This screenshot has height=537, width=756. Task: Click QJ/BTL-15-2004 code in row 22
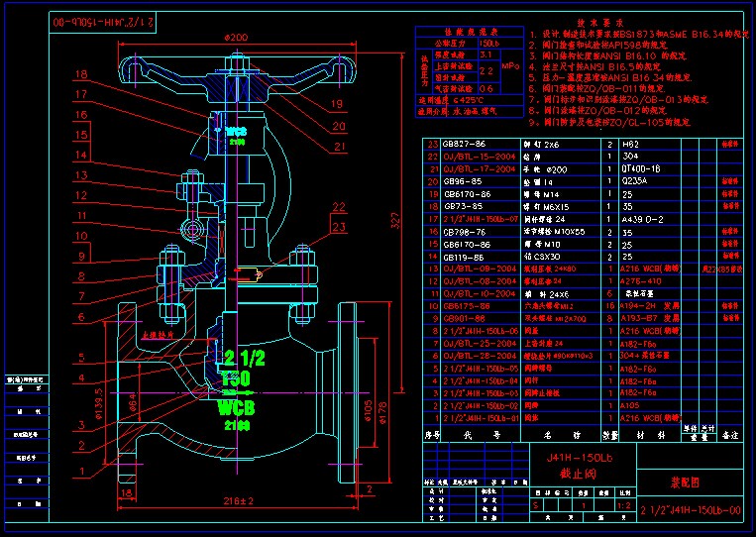coord(480,157)
